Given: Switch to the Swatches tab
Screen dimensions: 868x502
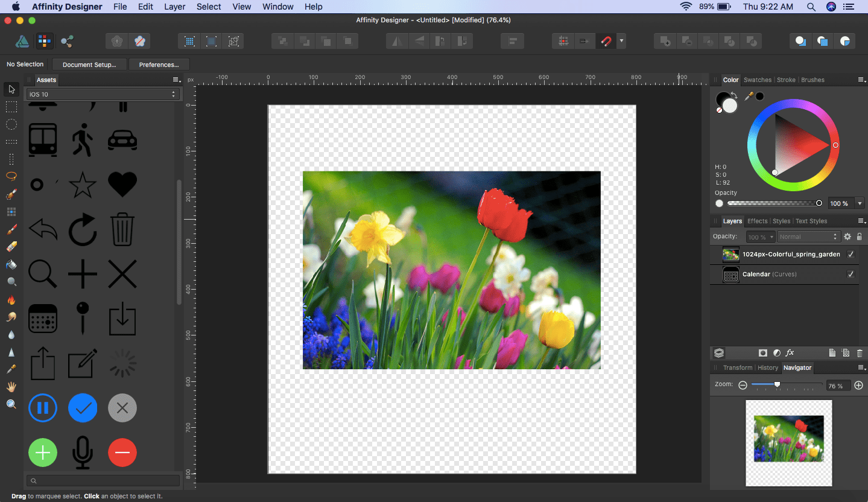Looking at the screenshot, I should (757, 80).
